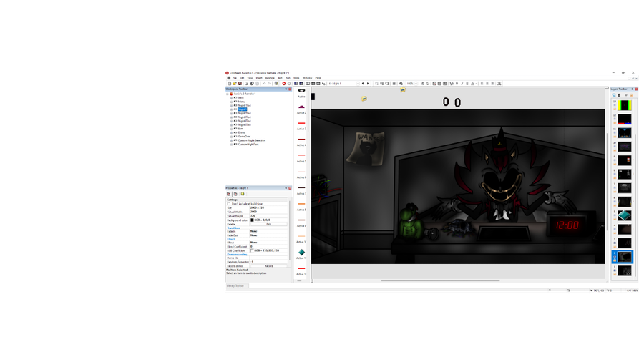Expand the GameOver frame node
Image resolution: width=644 pixels, height=362 pixels.
pyautogui.click(x=231, y=136)
